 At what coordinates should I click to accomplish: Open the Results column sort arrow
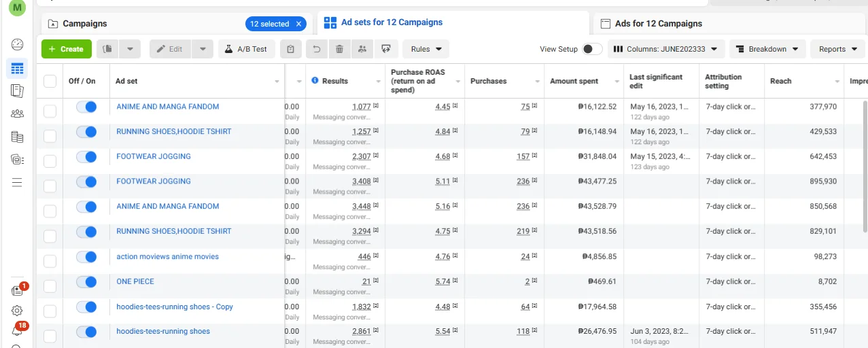[379, 82]
